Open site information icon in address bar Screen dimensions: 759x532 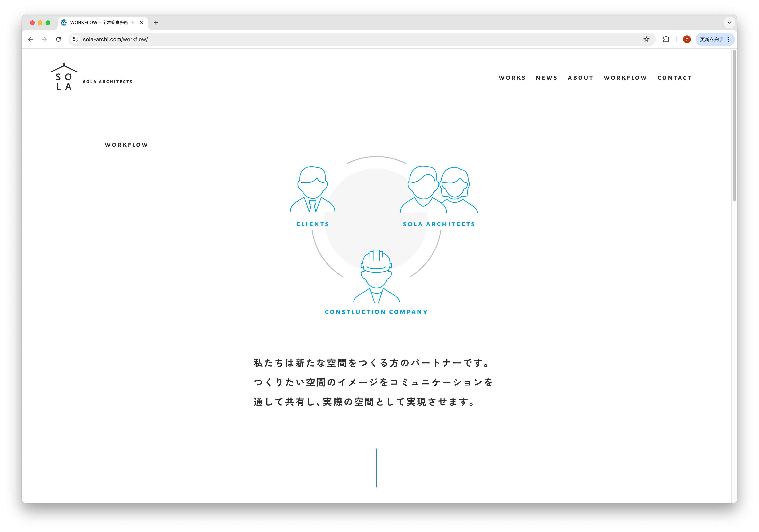[75, 39]
